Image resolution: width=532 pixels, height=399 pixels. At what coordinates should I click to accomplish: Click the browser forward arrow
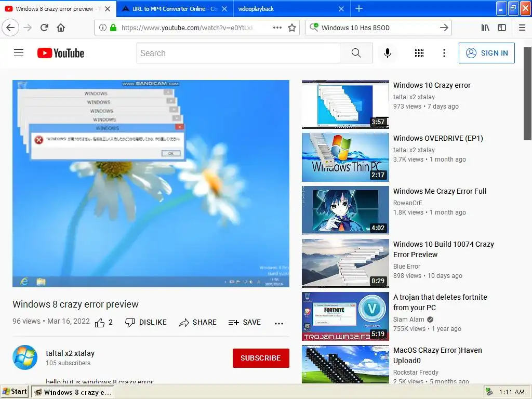click(x=28, y=28)
